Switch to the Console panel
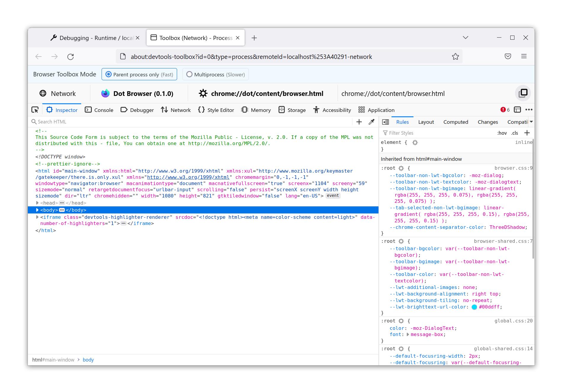Image resolution: width=571 pixels, height=392 pixels. tap(99, 110)
